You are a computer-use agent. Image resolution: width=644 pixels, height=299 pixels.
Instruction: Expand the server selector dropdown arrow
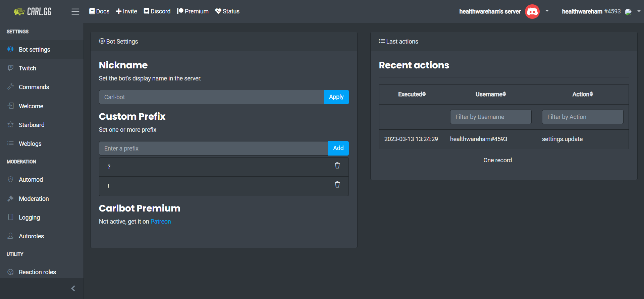(x=547, y=11)
